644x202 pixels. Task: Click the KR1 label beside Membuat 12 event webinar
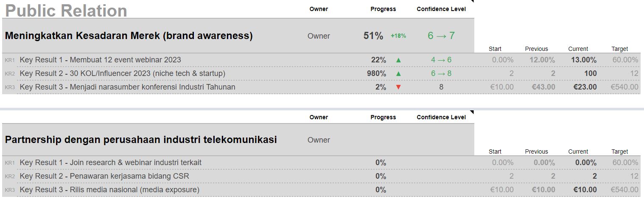[x=10, y=60]
